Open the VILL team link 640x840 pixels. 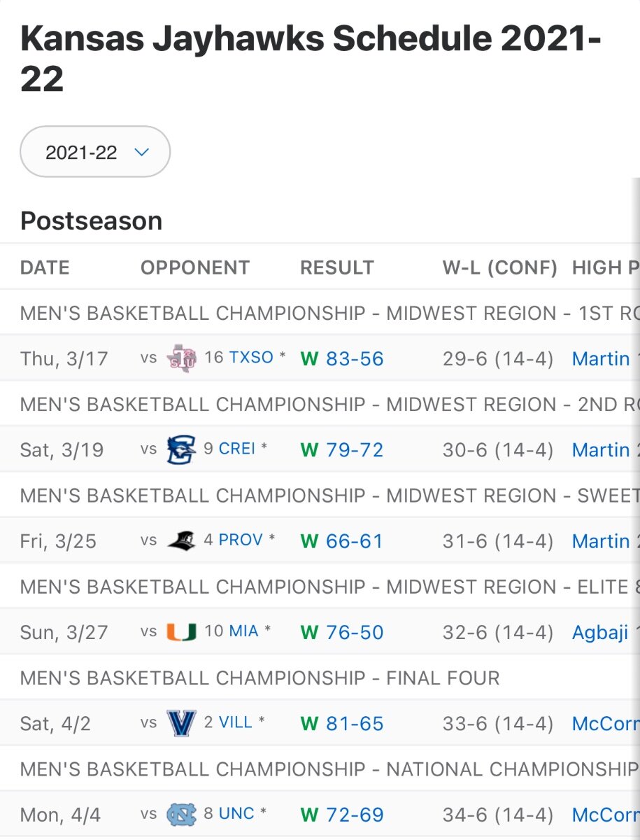[x=236, y=722]
